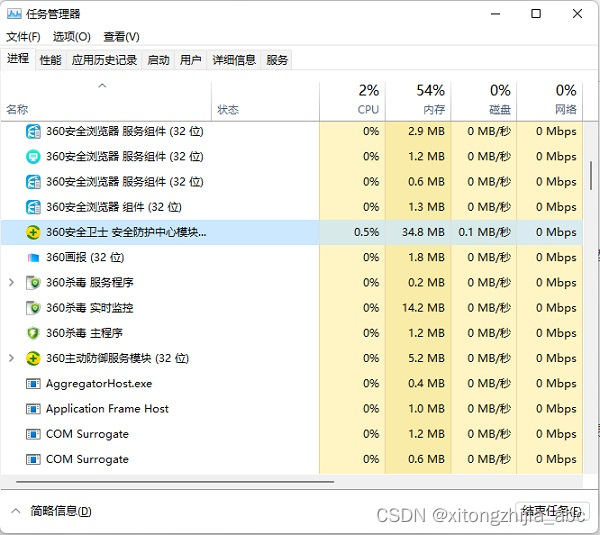Expand the 360杀毒 服务程序 process group
Image resolution: width=600 pixels, height=535 pixels.
point(11,282)
